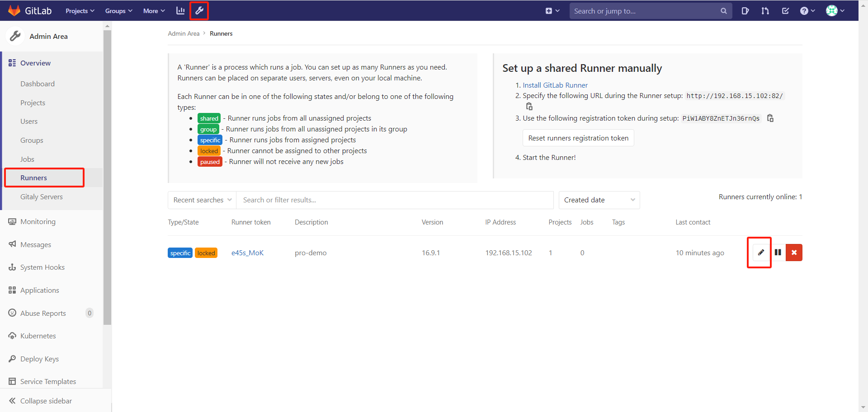Remove the runner with the red X button

(794, 253)
